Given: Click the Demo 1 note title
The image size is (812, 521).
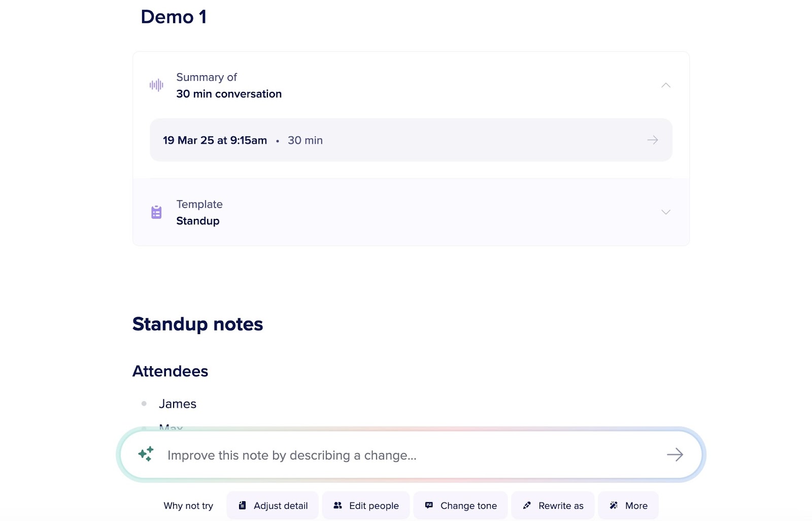Looking at the screenshot, I should (x=173, y=17).
